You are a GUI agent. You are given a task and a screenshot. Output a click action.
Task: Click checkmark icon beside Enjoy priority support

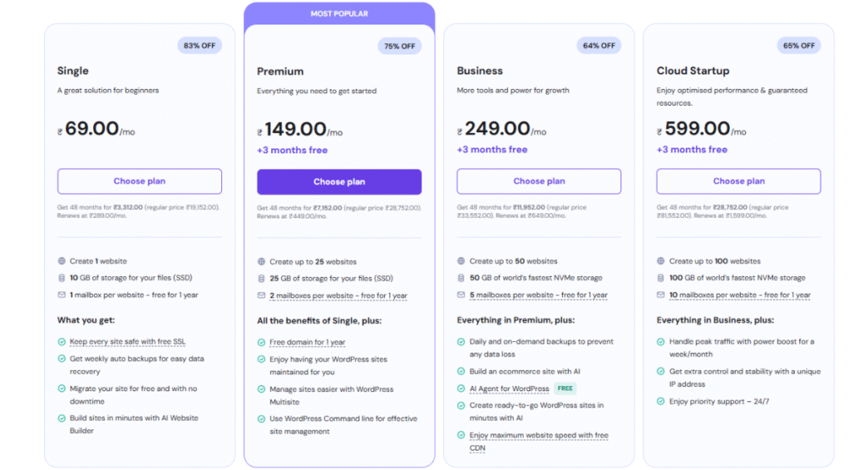[661, 401]
